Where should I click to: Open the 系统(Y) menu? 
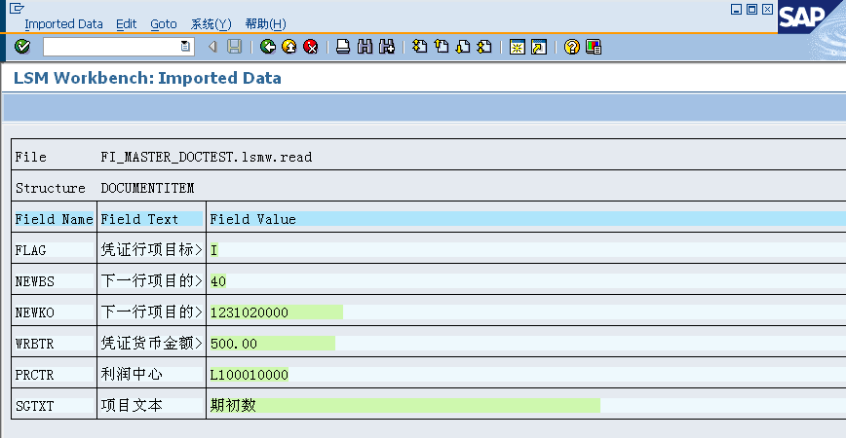point(211,24)
